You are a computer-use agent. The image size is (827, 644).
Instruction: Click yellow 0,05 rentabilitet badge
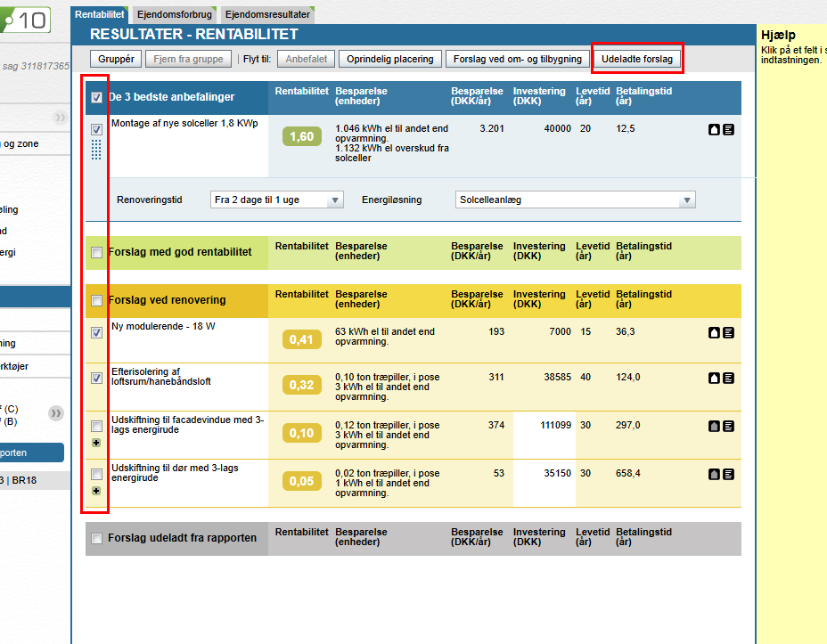click(302, 481)
